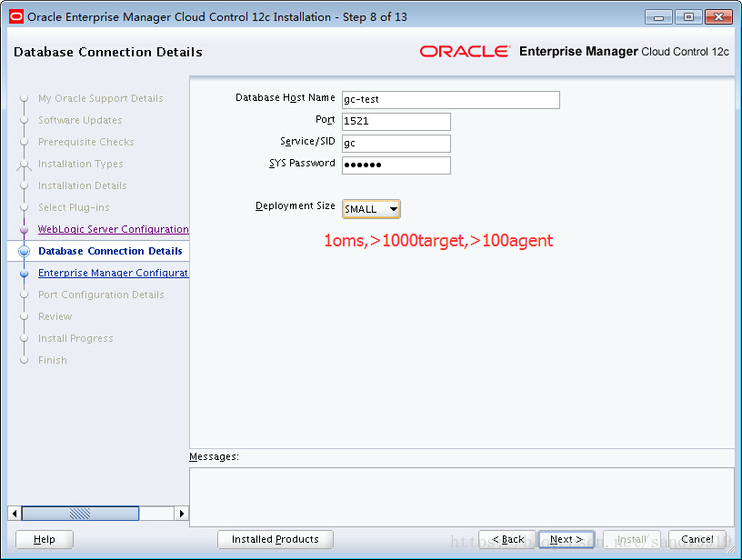Click 'Installation Details' step text
Image resolution: width=742 pixels, height=560 pixels.
pos(83,185)
